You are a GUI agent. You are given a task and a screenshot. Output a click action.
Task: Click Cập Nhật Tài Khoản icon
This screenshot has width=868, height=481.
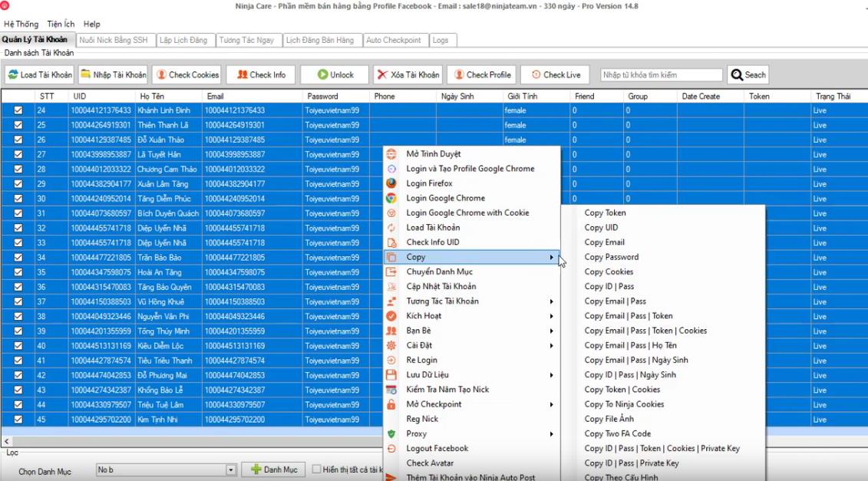pyautogui.click(x=391, y=286)
